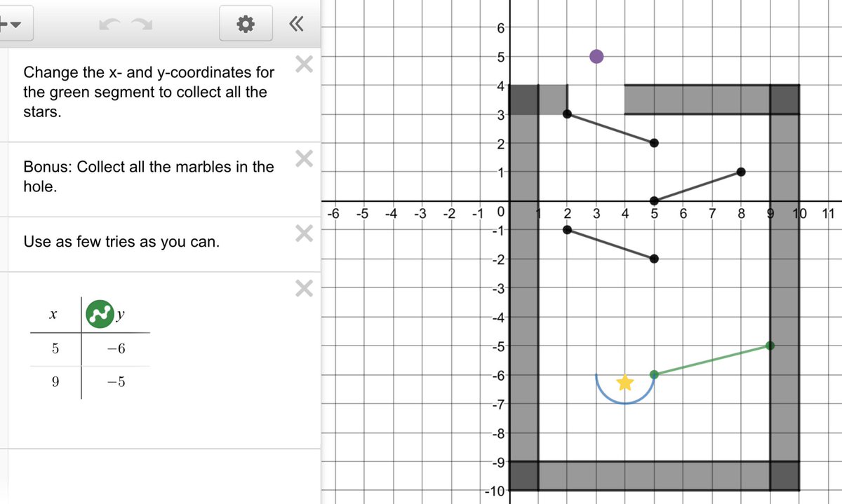Click the green point at (5, −6)

click(x=654, y=374)
